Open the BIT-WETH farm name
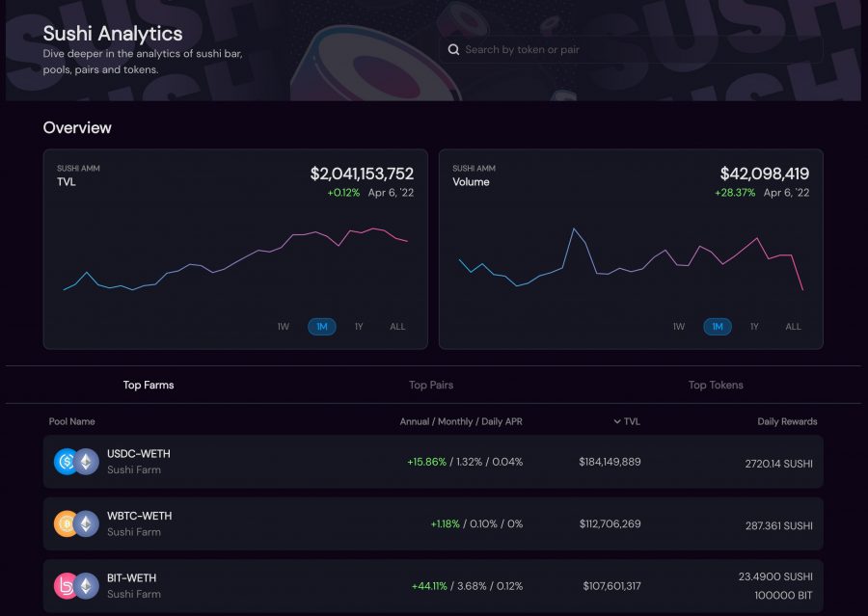The image size is (868, 616). point(132,577)
